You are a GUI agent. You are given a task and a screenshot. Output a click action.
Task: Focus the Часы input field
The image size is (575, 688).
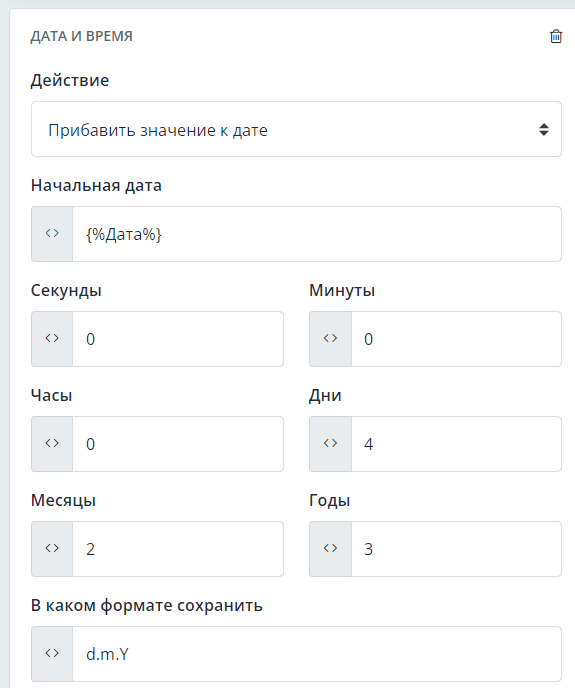pos(178,444)
